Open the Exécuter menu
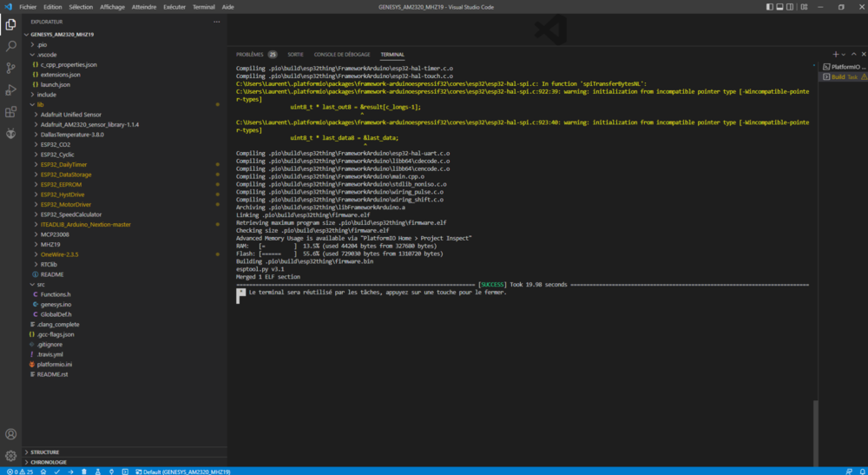This screenshot has height=475, width=868. click(174, 7)
